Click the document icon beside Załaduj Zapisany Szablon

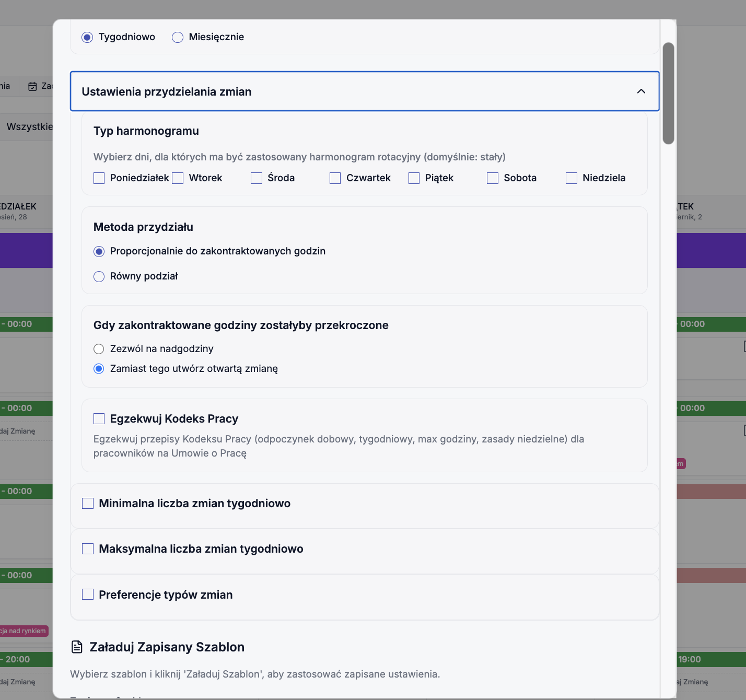(x=77, y=647)
